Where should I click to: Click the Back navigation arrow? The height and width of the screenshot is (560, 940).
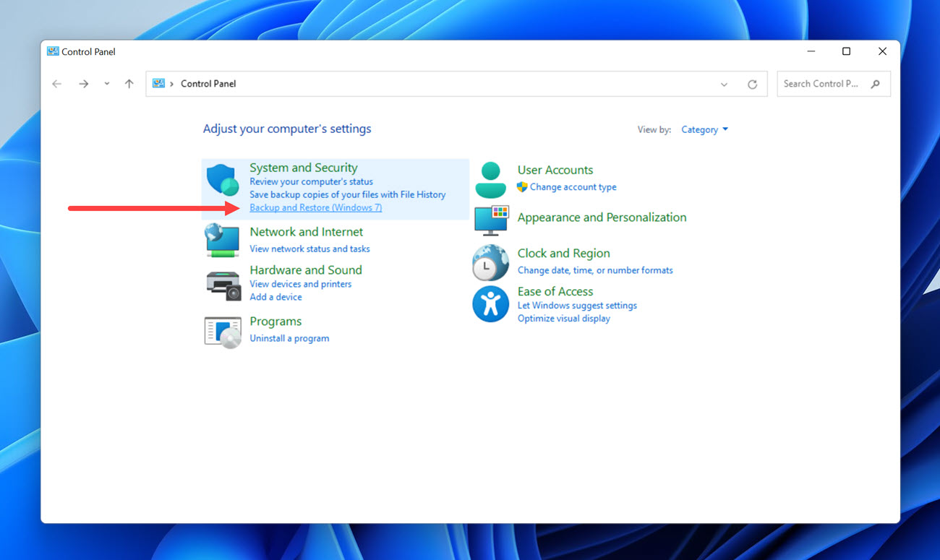[x=57, y=84]
